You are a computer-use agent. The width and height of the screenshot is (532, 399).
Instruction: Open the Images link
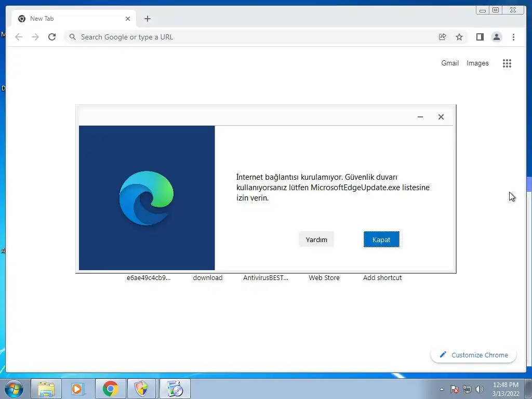477,63
